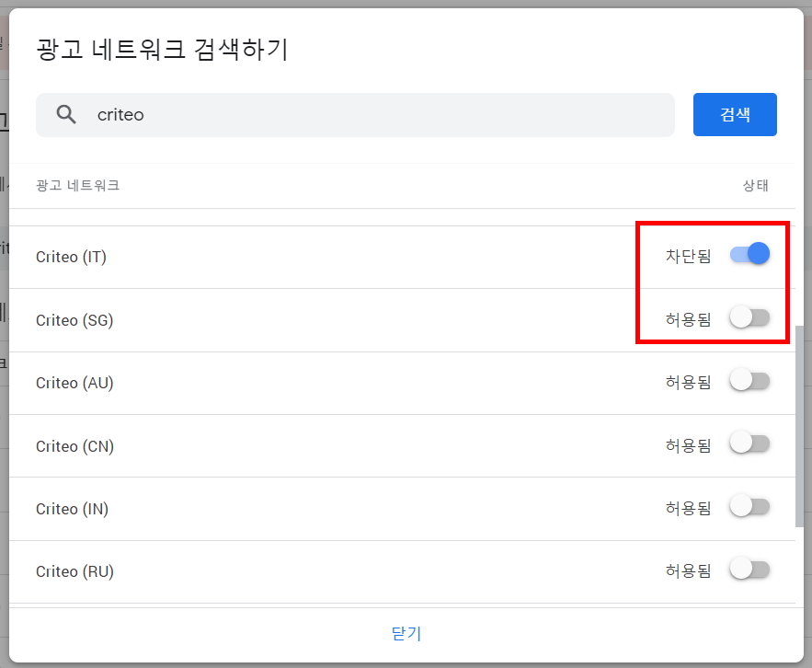Click the 광고 네트워크 column header
This screenshot has height=668, width=812.
77,185
